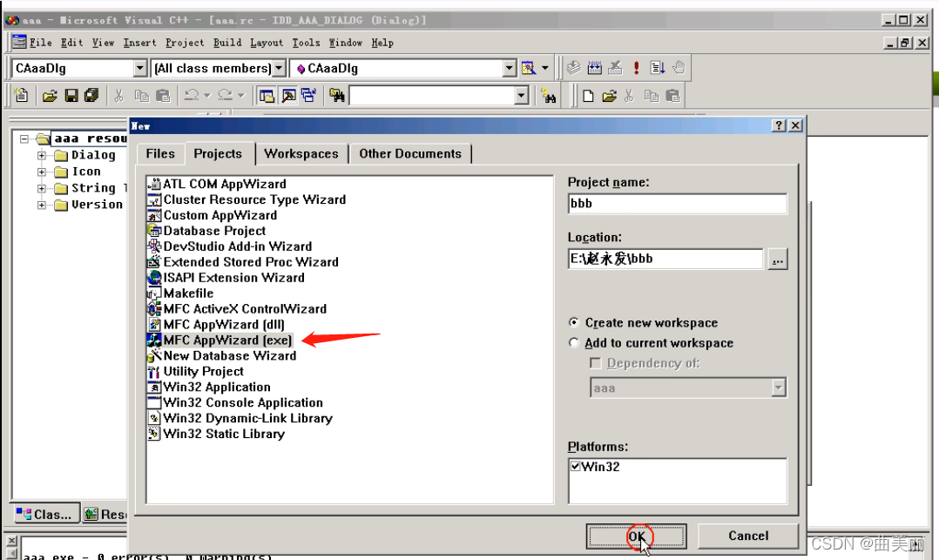Click the Save All toolbar icon

tap(91, 96)
